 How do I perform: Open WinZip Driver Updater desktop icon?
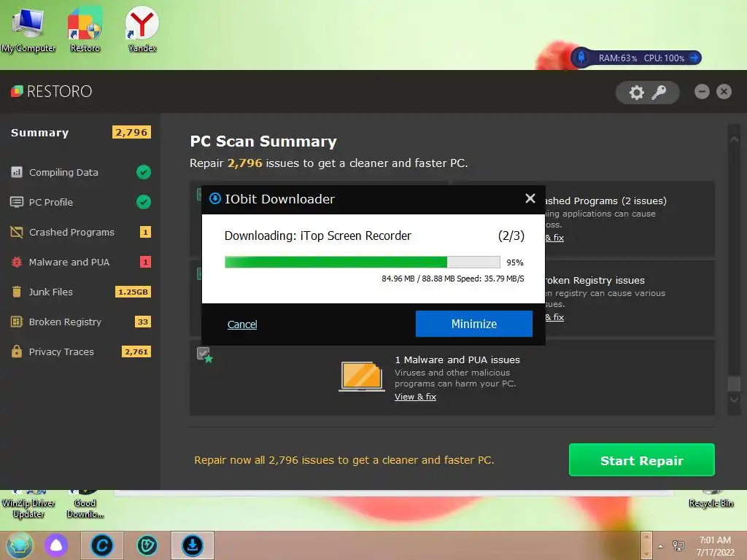pos(28,506)
